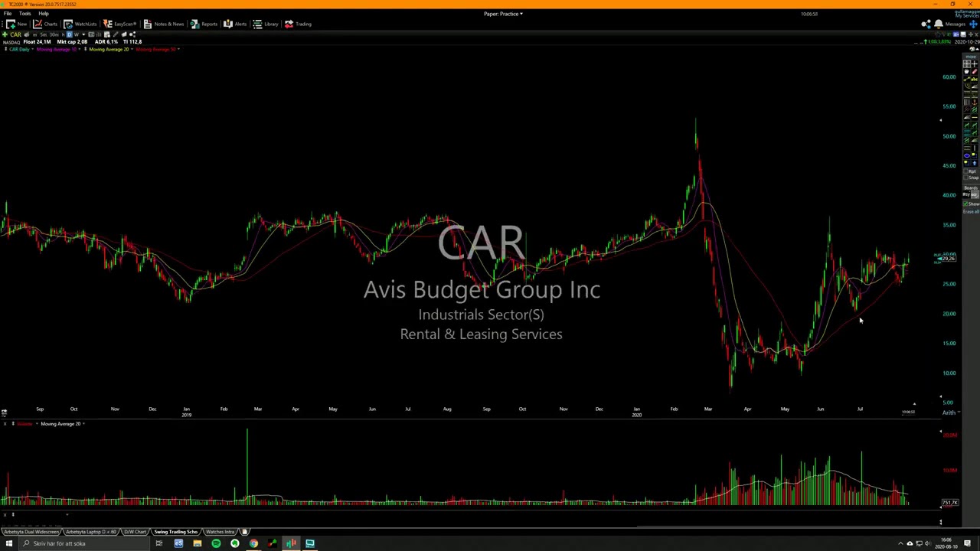Select the eraser drawing tool
The image size is (980, 551).
975,71
